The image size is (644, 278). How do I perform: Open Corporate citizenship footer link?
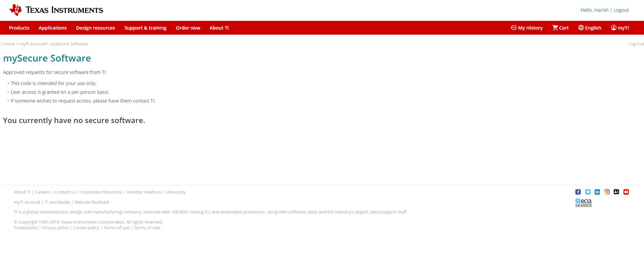click(x=101, y=192)
